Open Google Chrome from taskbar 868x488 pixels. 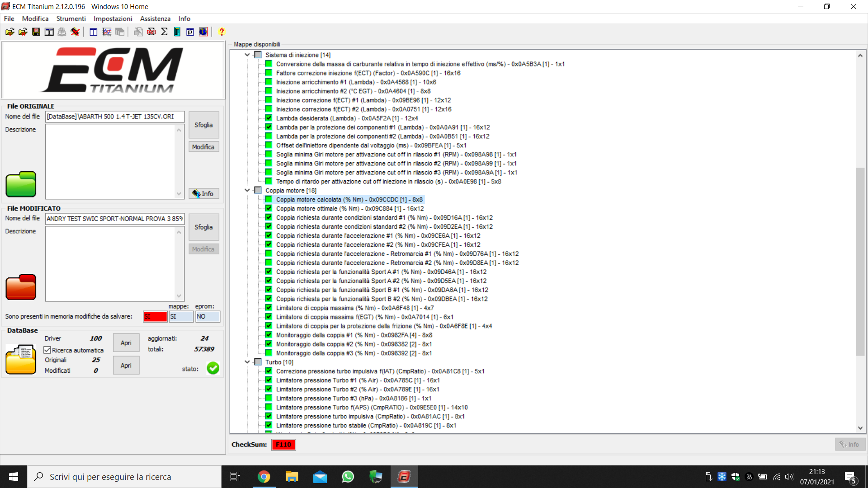(x=264, y=477)
